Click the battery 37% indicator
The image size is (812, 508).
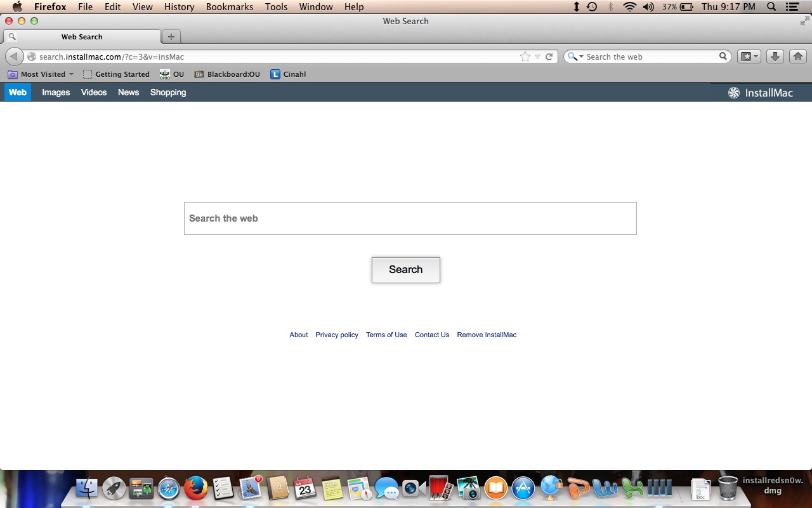(x=678, y=7)
